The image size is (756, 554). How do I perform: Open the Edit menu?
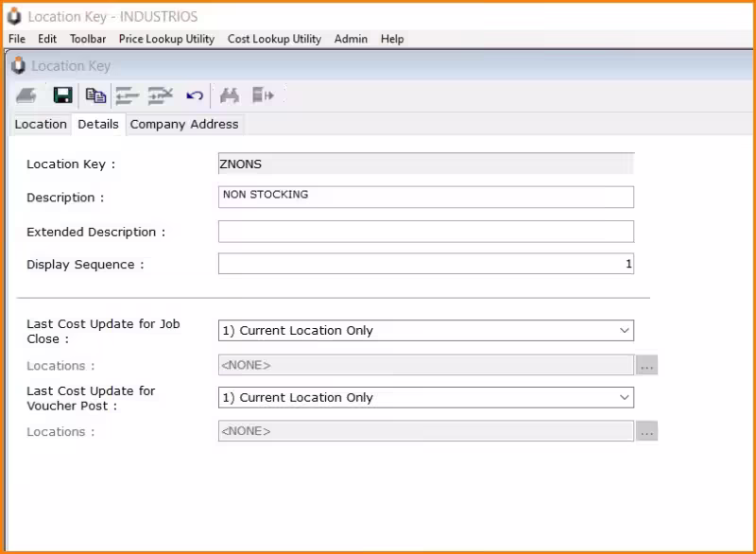tap(47, 39)
